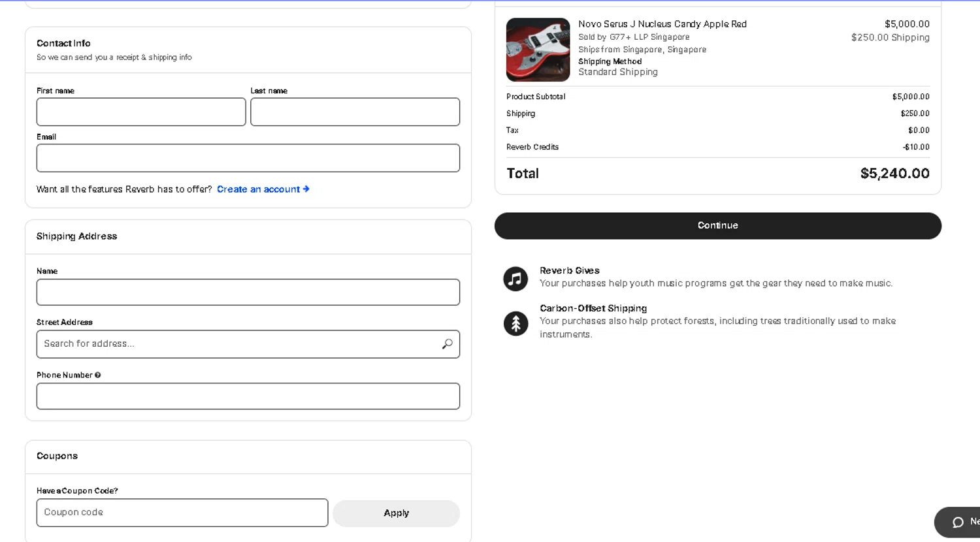
Task: Click the Street Address search field
Action: pos(248,344)
